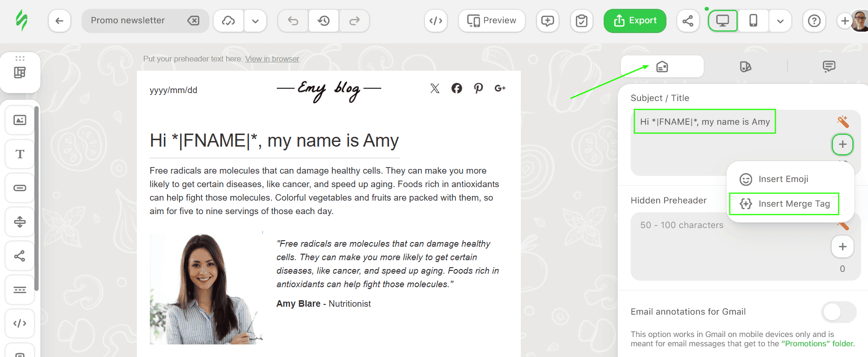This screenshot has height=357, width=868.
Task: Open the email settings tab
Action: tap(662, 67)
